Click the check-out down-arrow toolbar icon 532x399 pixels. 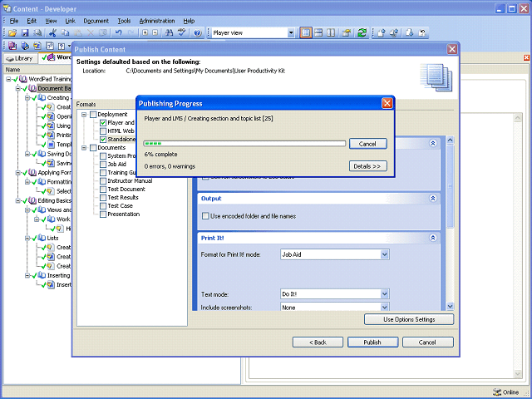(x=410, y=33)
